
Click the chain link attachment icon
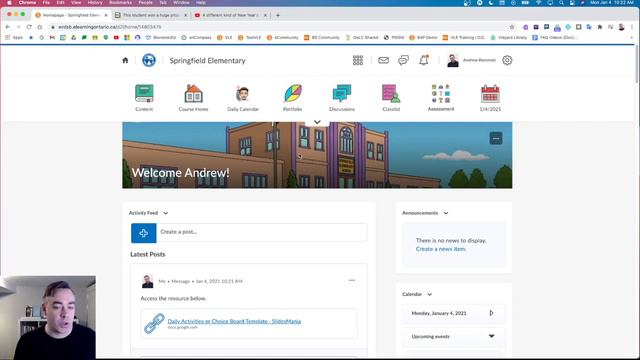tap(154, 324)
